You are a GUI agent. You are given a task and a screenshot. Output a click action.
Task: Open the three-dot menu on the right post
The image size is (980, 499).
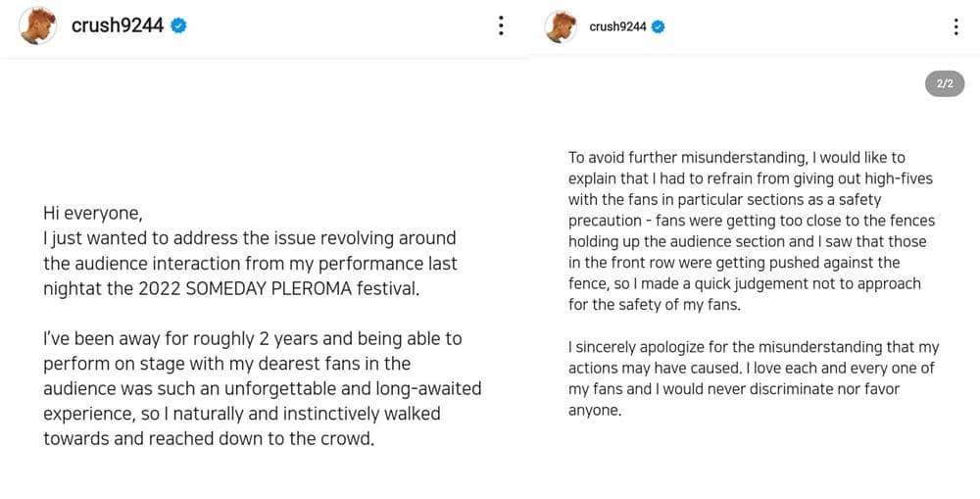tap(955, 26)
